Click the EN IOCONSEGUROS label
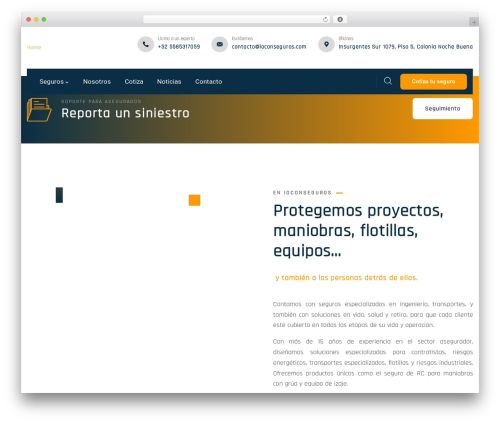Screen dimensions: 500x423 [302, 193]
